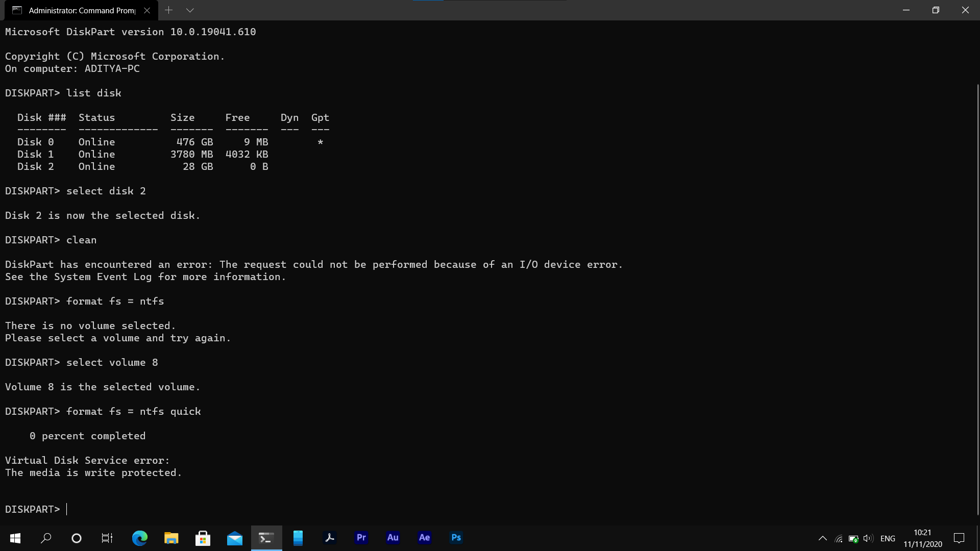
Task: Open the Action Center notifications icon
Action: pyautogui.click(x=959, y=538)
